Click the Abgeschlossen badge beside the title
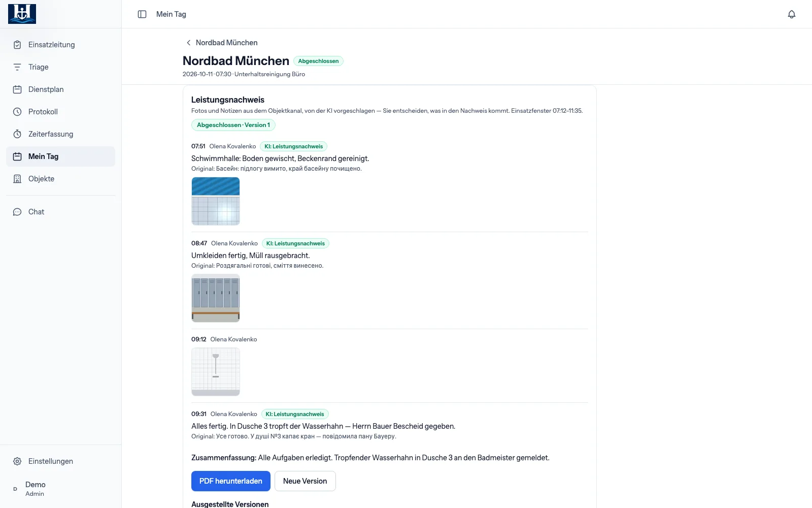812x508 pixels. pyautogui.click(x=318, y=61)
